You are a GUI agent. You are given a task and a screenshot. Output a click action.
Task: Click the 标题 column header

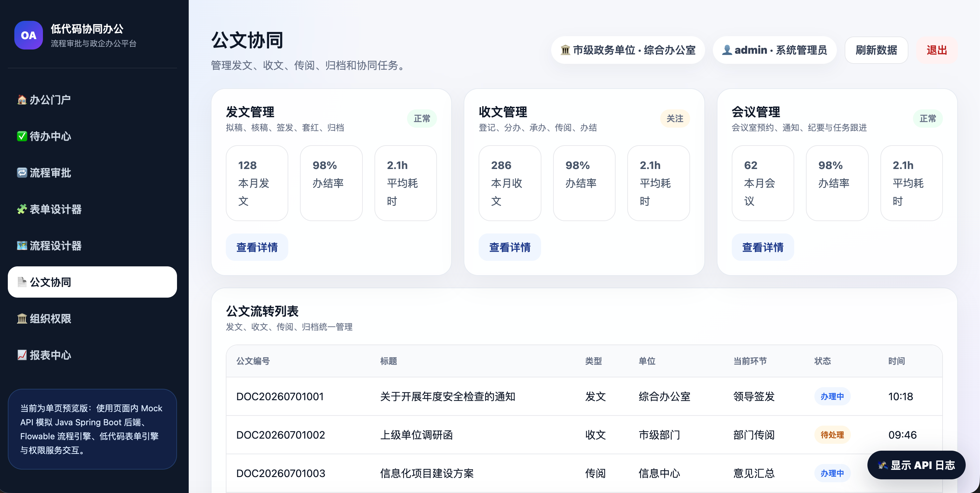click(388, 361)
